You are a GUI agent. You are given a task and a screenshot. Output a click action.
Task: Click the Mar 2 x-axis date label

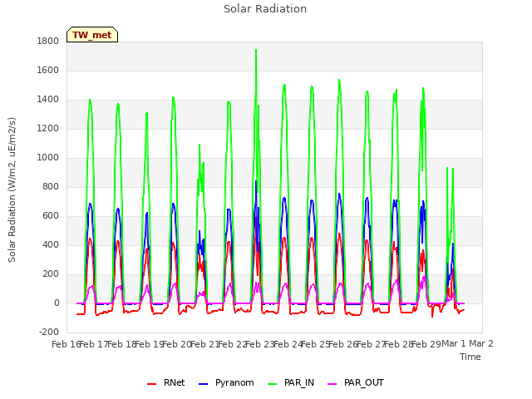pos(481,343)
